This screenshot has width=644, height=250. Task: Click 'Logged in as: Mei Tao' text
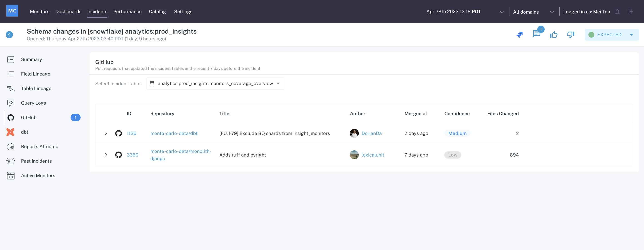pos(587,12)
